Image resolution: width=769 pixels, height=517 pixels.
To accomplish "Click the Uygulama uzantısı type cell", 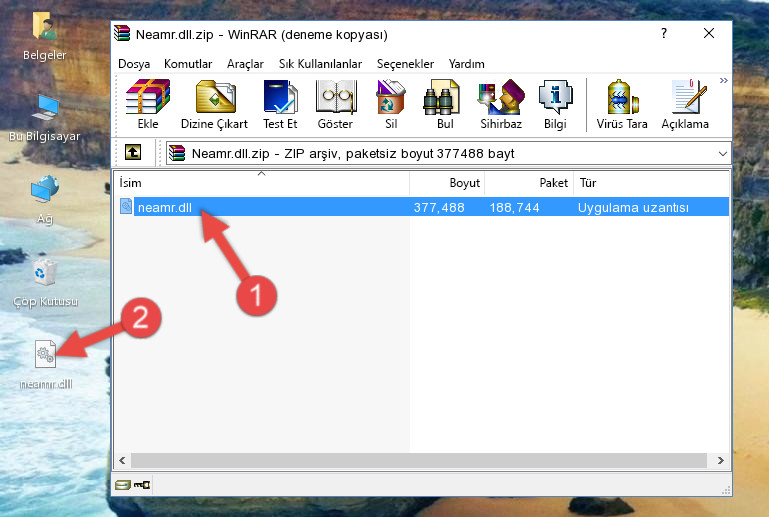I will click(x=633, y=207).
